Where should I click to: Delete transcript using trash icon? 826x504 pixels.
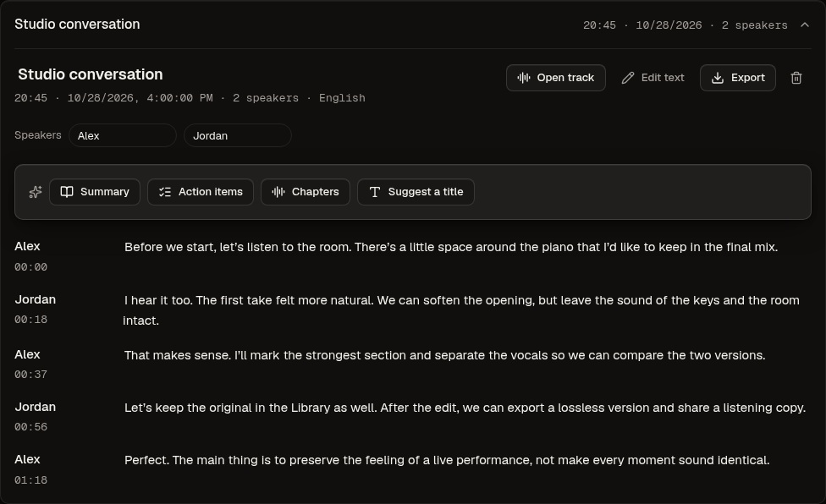pyautogui.click(x=796, y=78)
